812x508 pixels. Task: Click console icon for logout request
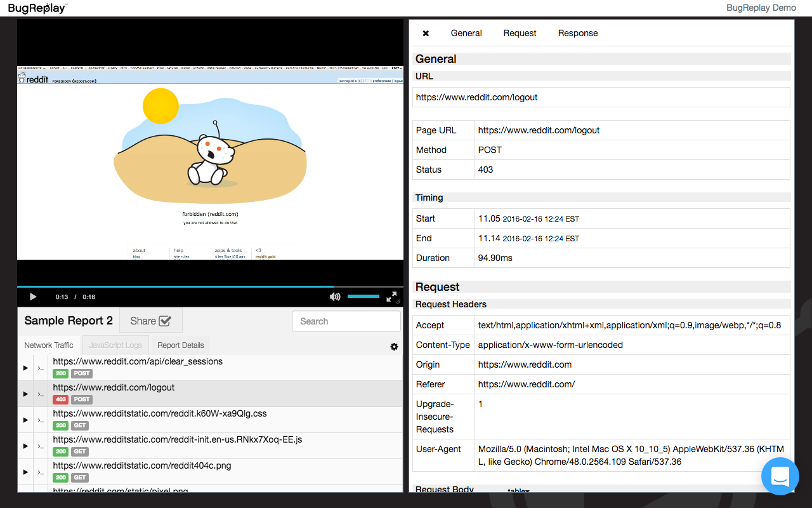point(41,394)
